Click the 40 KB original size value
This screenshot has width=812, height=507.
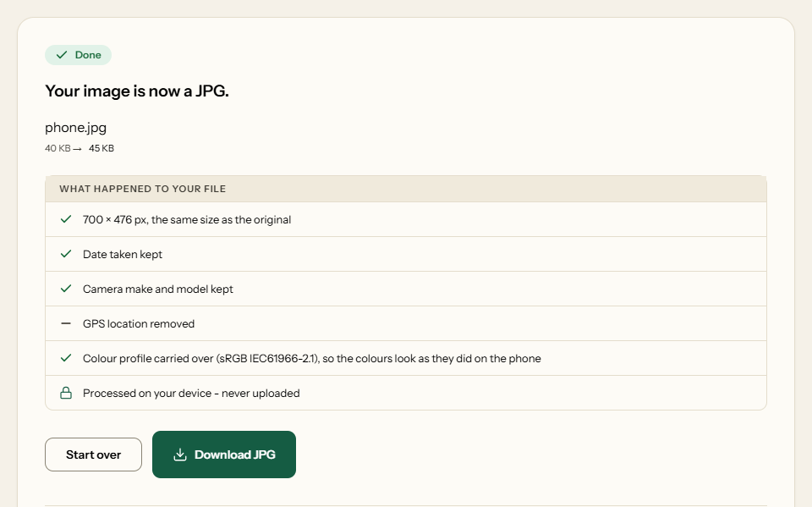[x=58, y=148]
